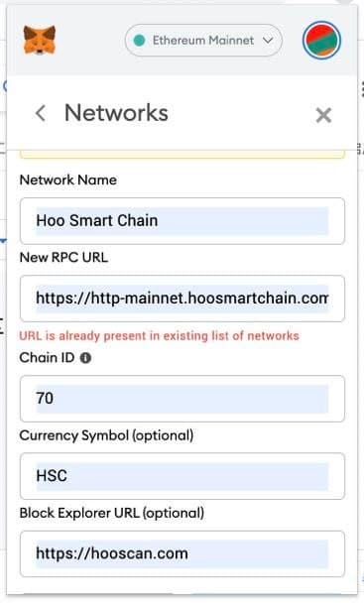Click into the New RPC URL field
Image resolution: width=364 pixels, height=603 pixels.
point(182,299)
